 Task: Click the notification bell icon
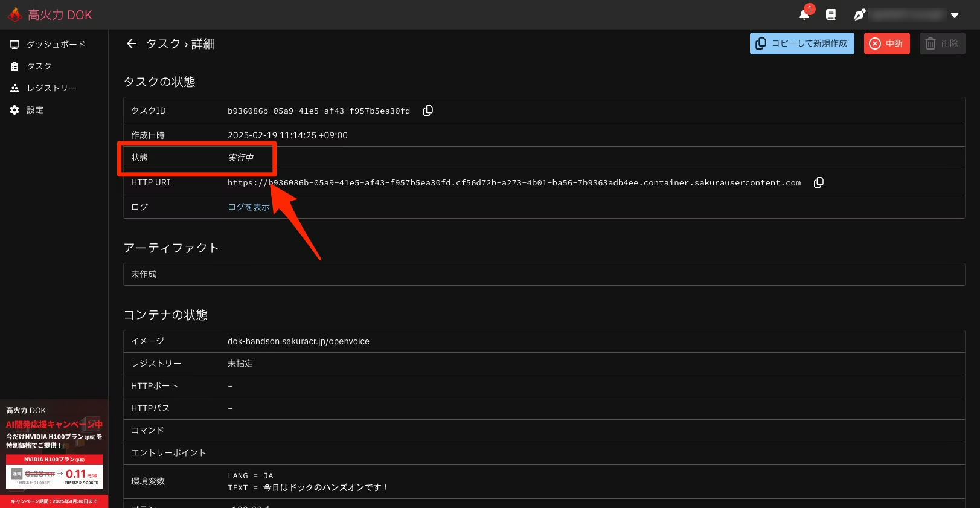pos(804,14)
